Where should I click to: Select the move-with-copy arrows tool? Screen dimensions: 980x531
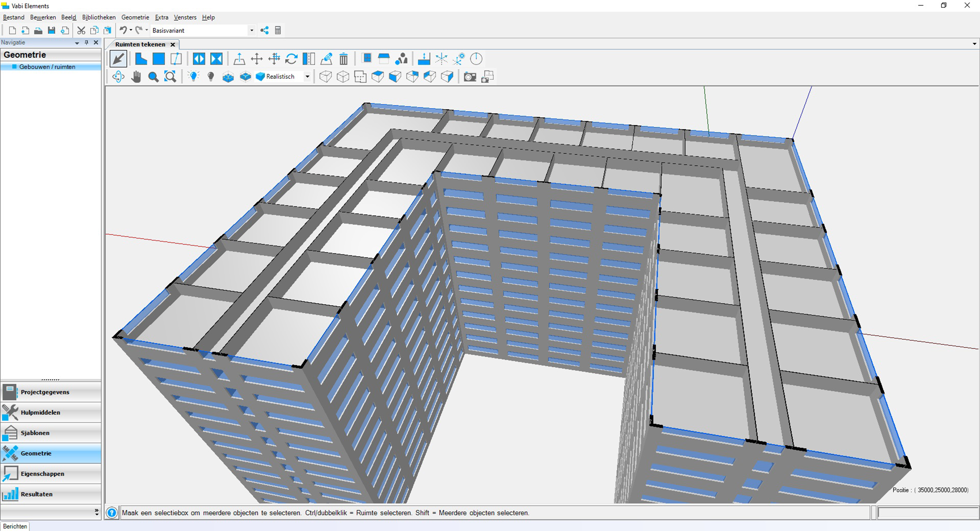tap(274, 59)
